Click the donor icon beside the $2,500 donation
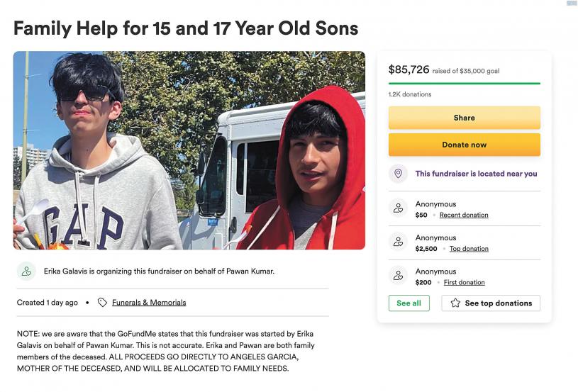This screenshot has height=392, width=578. [x=398, y=242]
